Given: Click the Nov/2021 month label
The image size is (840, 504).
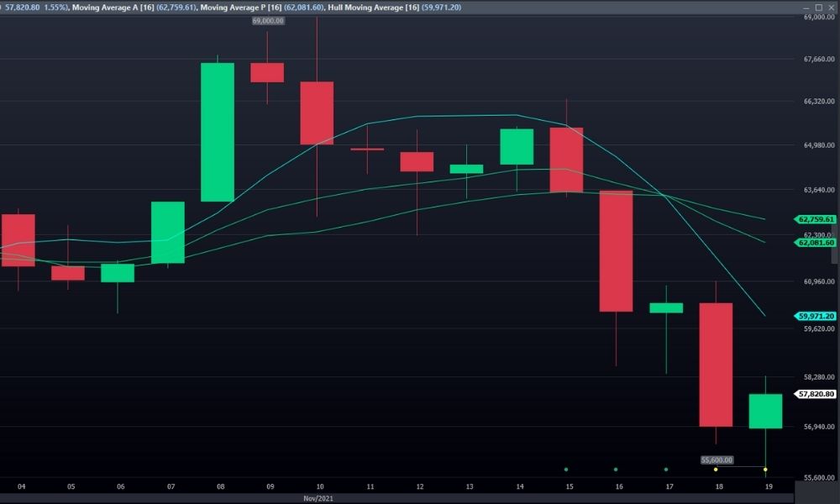Looking at the screenshot, I should click(318, 499).
